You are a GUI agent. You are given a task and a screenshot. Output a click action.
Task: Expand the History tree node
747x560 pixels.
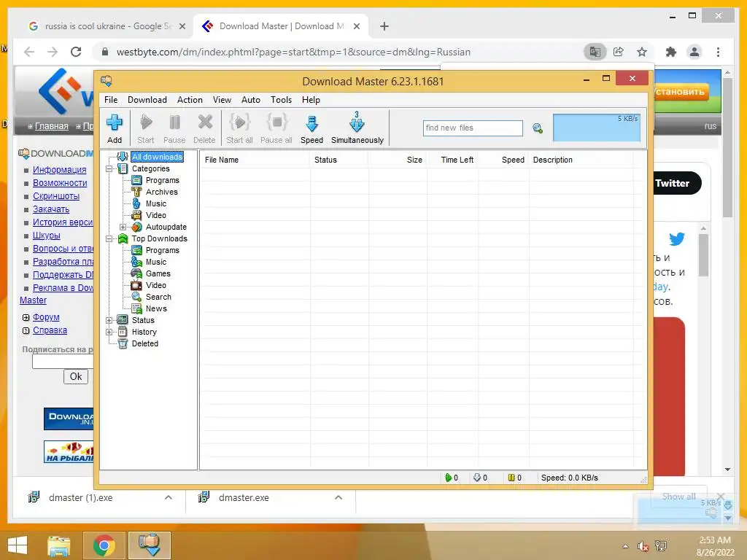109,332
